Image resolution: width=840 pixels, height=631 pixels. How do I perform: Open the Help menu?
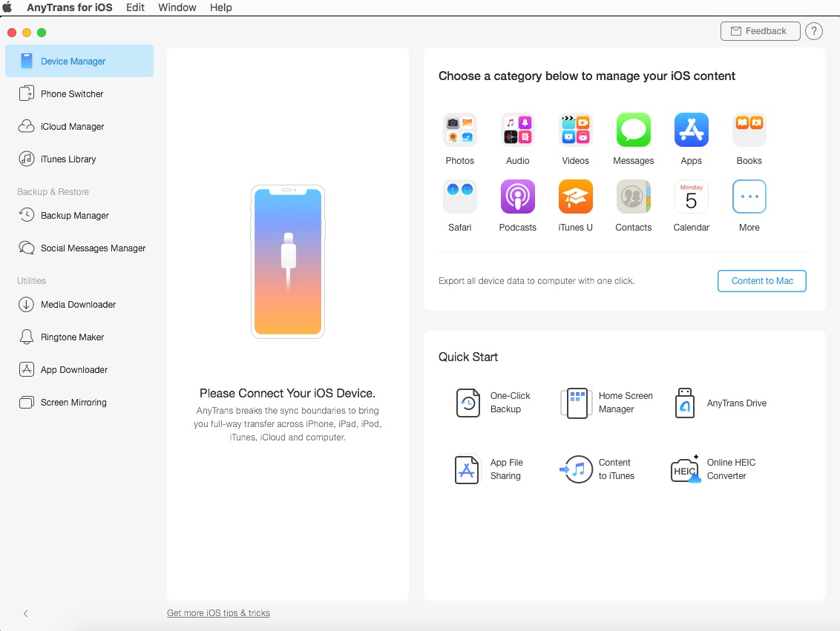[x=220, y=7]
